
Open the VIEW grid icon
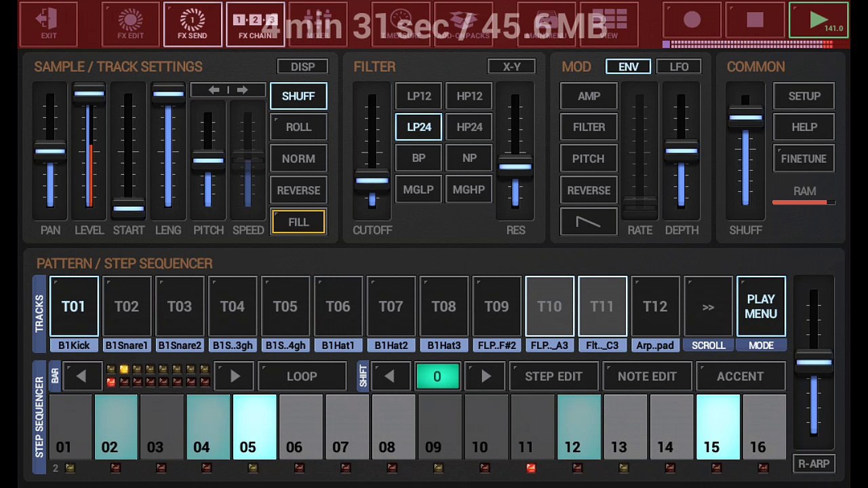(609, 24)
